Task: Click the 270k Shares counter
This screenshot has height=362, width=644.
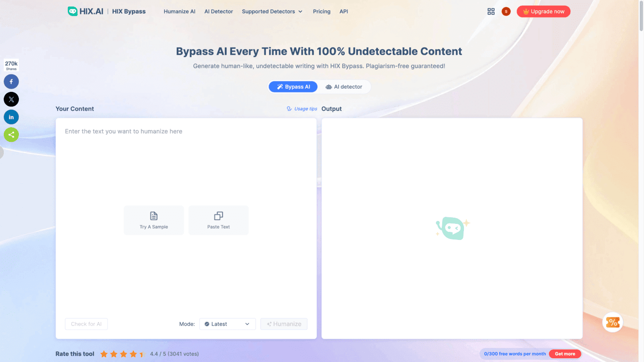Action: click(x=11, y=65)
